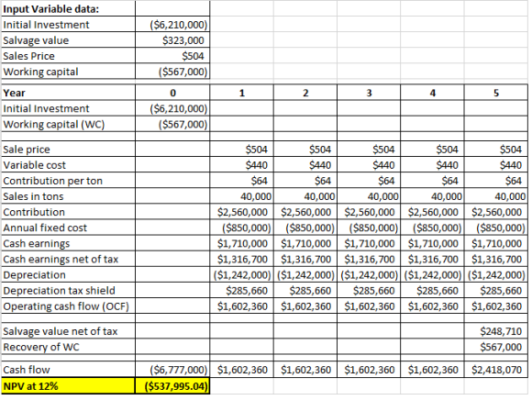Screen dimensions: 532x400
Task: Select the Recovery of WC $567,000 cell
Action: point(496,347)
